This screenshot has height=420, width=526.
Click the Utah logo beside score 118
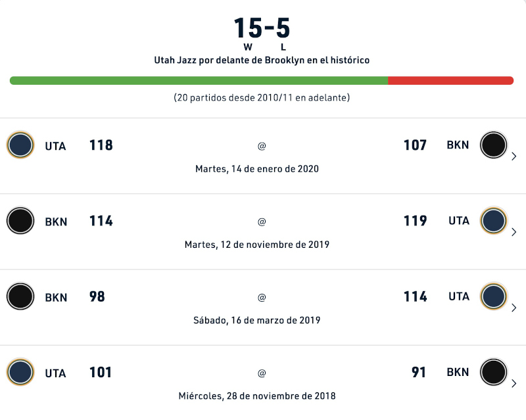click(x=20, y=145)
